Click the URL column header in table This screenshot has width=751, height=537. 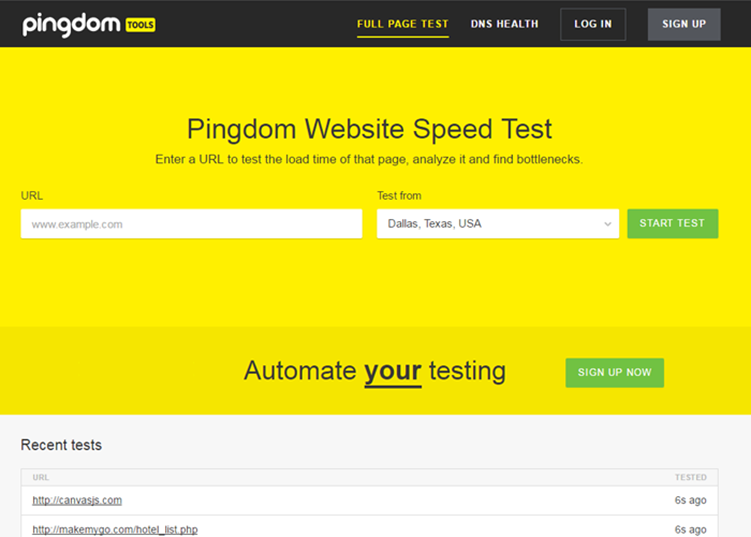click(41, 477)
